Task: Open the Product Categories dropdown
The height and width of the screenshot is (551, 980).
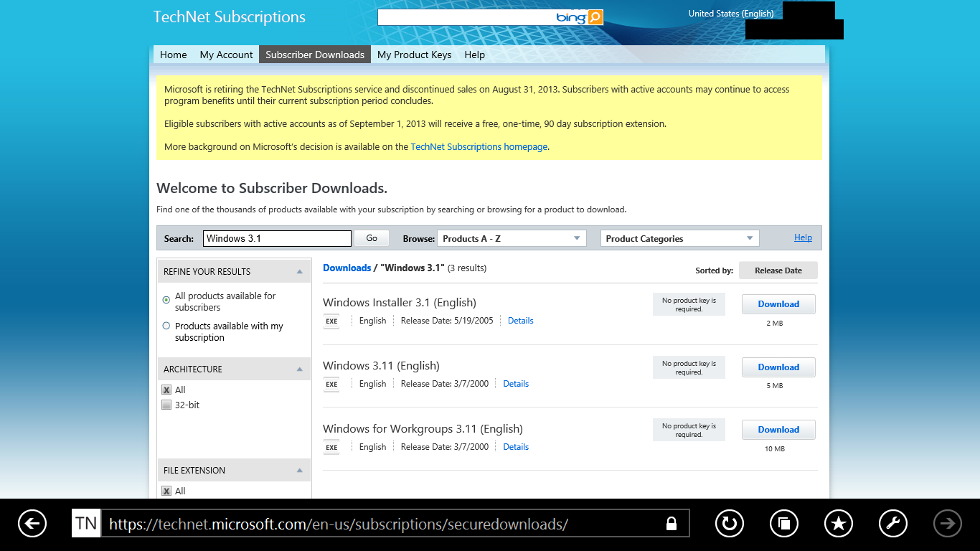Action: click(x=679, y=238)
